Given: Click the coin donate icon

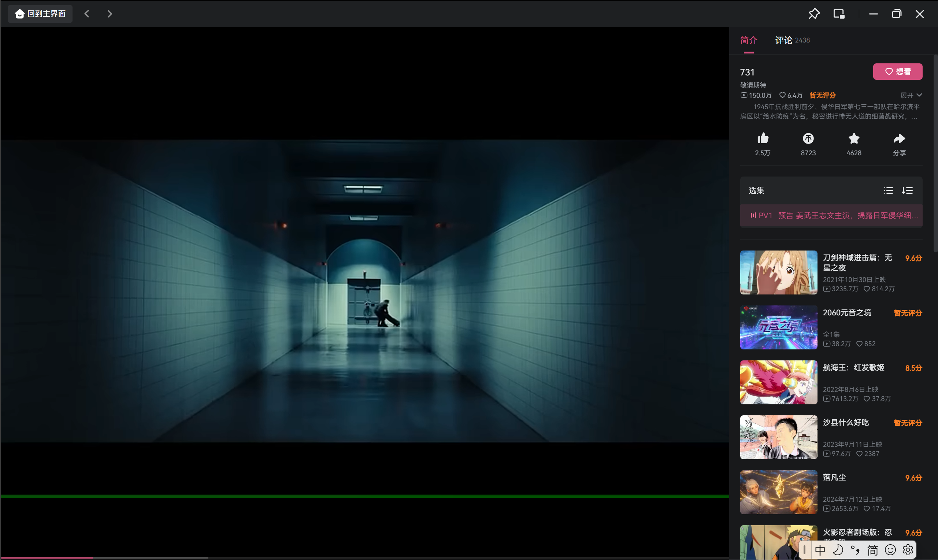Looking at the screenshot, I should pyautogui.click(x=808, y=138).
